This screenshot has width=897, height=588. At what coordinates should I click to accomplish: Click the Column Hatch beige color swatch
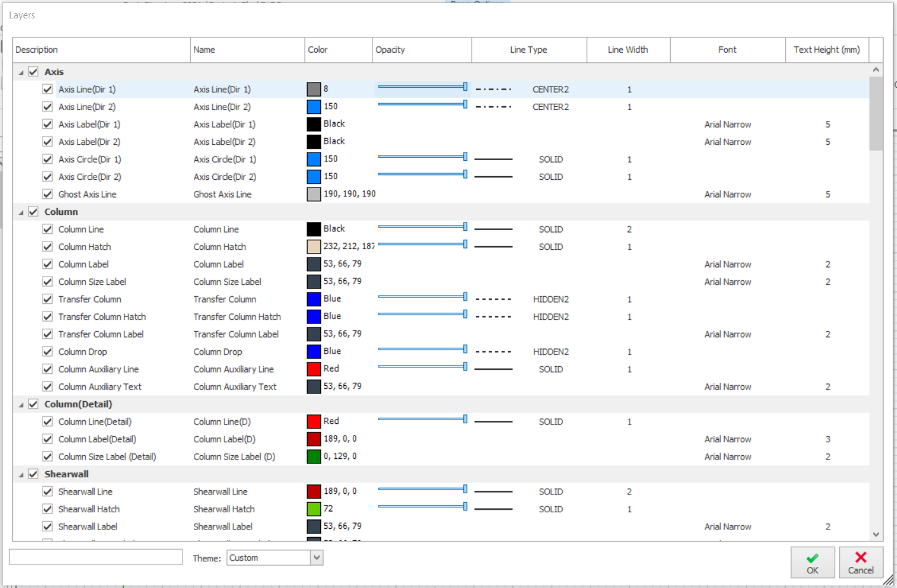(x=314, y=247)
